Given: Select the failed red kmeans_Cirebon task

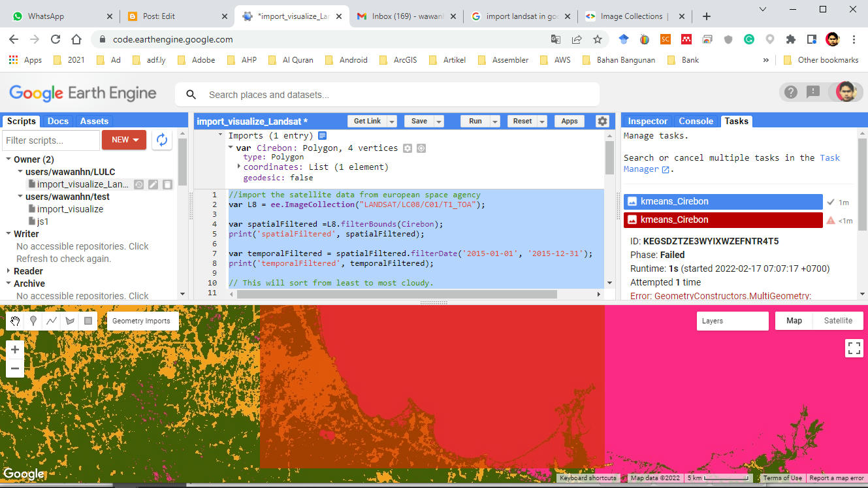Looking at the screenshot, I should click(x=723, y=220).
